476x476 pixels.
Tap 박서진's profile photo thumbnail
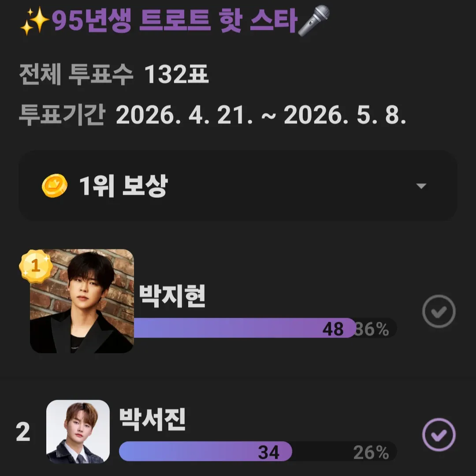click(78, 431)
